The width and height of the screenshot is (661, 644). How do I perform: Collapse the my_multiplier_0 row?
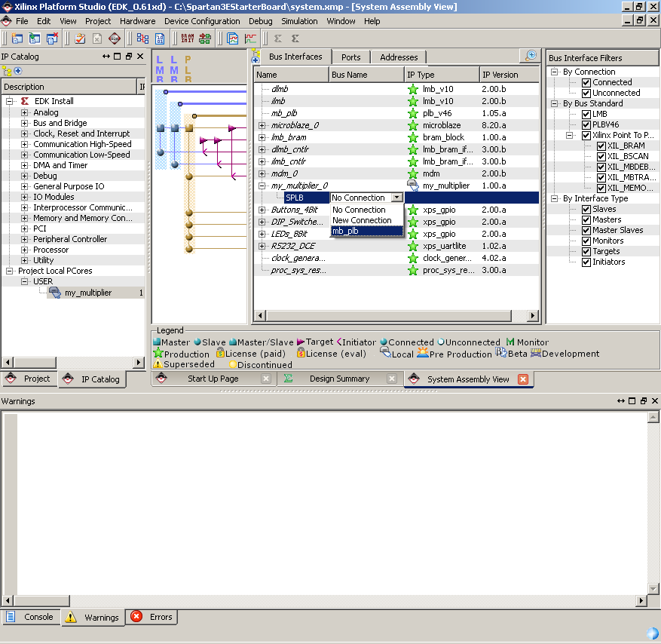click(x=262, y=186)
